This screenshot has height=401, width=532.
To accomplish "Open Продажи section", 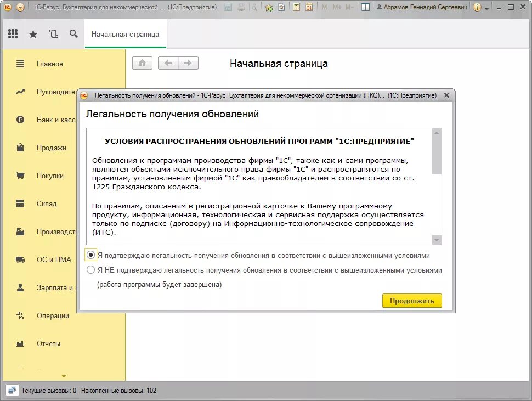I will (x=52, y=148).
